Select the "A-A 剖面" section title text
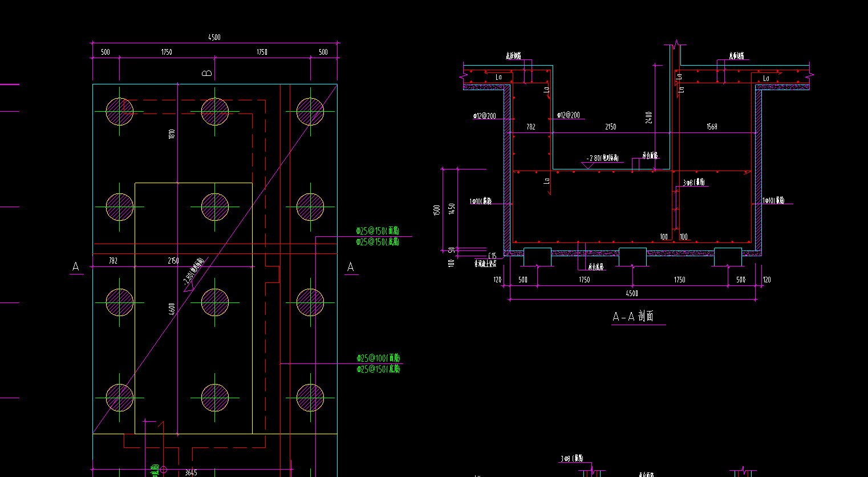This screenshot has height=477, width=868. pos(633,317)
